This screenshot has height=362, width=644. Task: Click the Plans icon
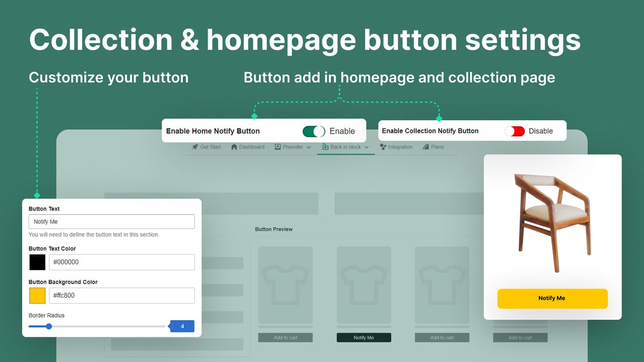coord(426,147)
